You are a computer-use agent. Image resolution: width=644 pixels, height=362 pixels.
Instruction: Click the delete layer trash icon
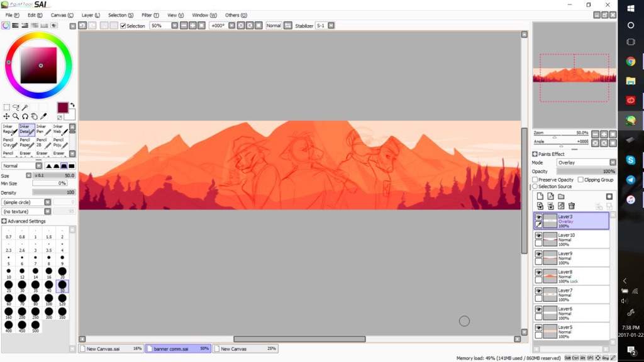572,206
